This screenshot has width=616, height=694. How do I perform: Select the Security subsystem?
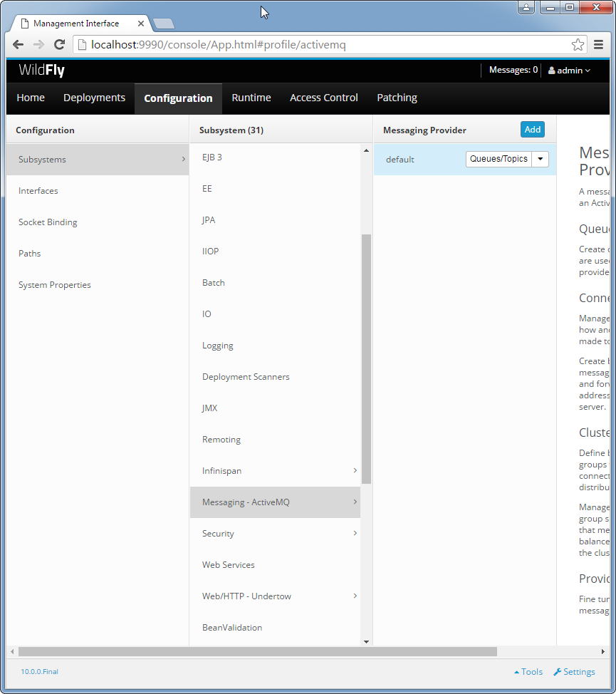[275, 534]
